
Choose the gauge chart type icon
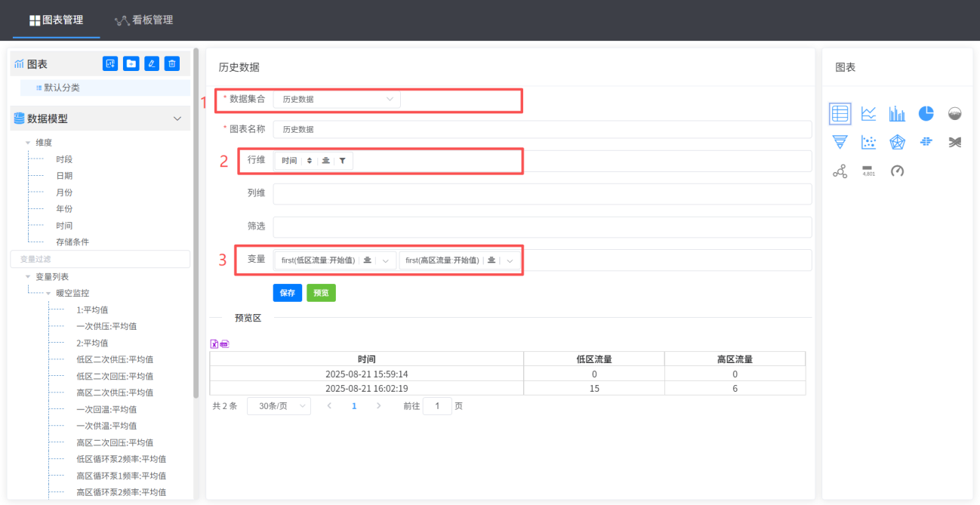tap(897, 171)
